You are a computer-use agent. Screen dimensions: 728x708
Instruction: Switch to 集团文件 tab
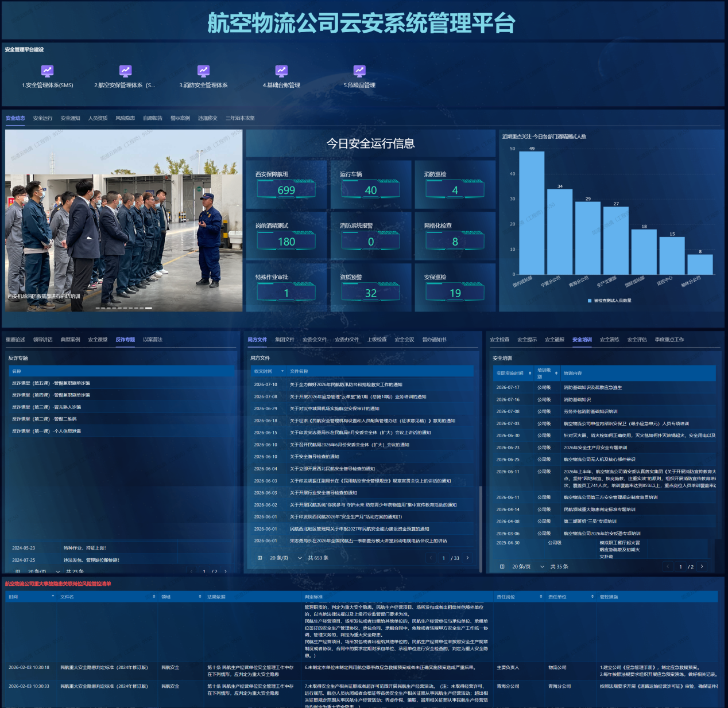click(285, 340)
